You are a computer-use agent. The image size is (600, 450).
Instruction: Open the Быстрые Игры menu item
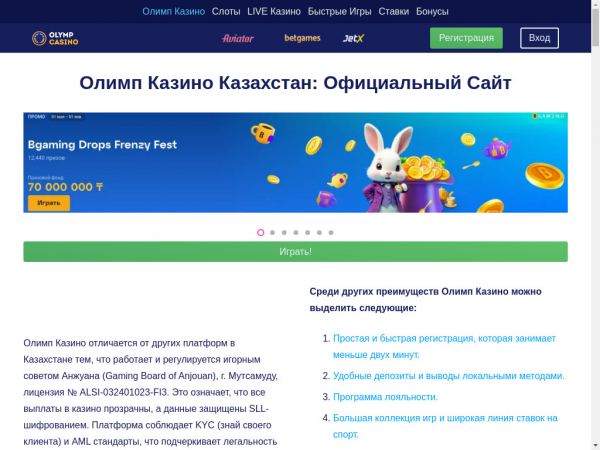(339, 11)
